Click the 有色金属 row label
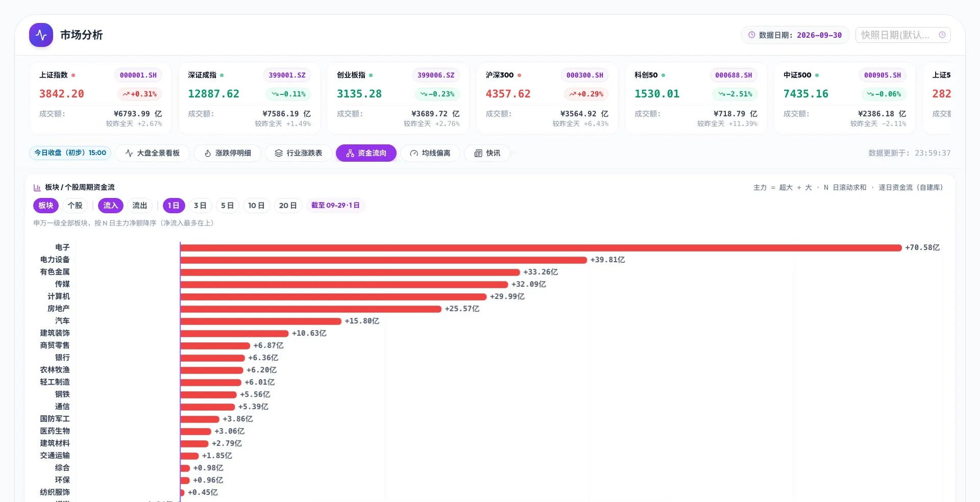Viewport: 980px width, 502px height. [55, 272]
